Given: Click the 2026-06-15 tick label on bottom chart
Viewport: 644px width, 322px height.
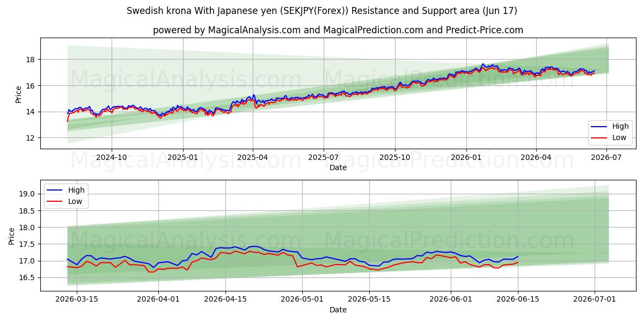Looking at the screenshot, I should 518,299.
